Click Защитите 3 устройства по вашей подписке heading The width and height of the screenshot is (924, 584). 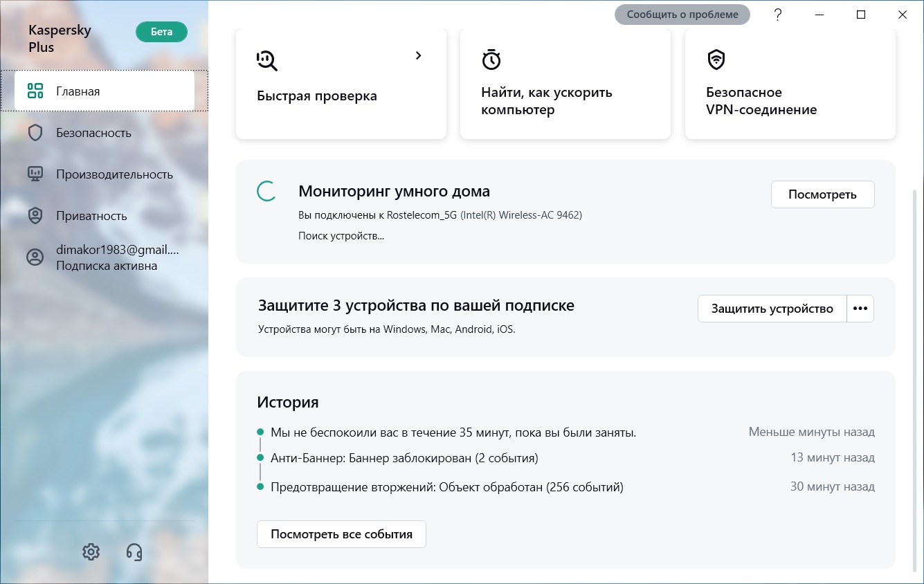(x=416, y=305)
